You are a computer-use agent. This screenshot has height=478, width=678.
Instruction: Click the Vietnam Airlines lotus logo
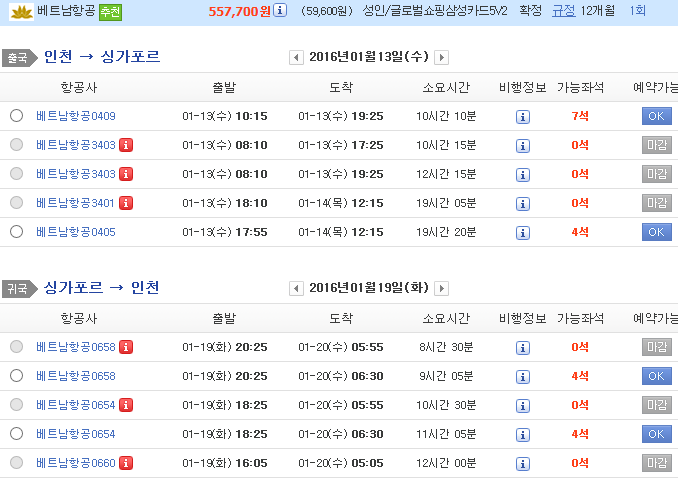[x=22, y=11]
